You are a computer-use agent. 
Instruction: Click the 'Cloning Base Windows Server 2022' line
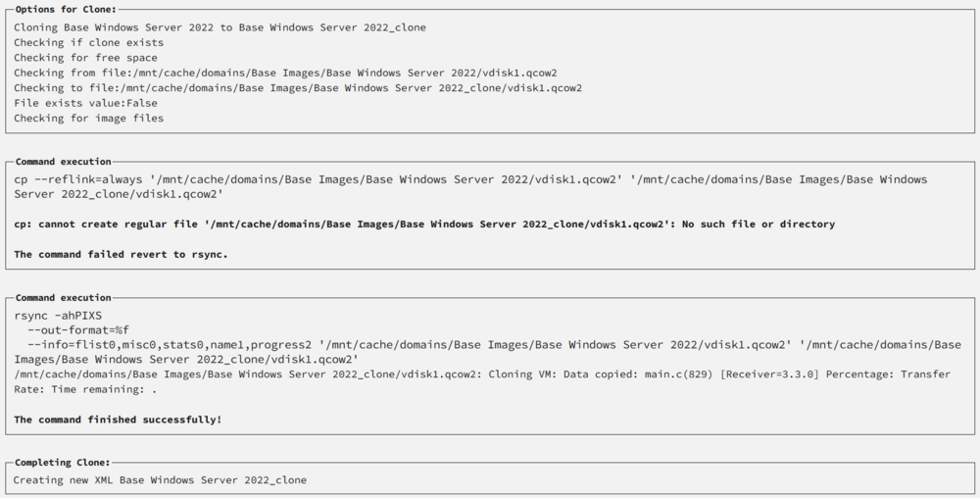coord(220,27)
